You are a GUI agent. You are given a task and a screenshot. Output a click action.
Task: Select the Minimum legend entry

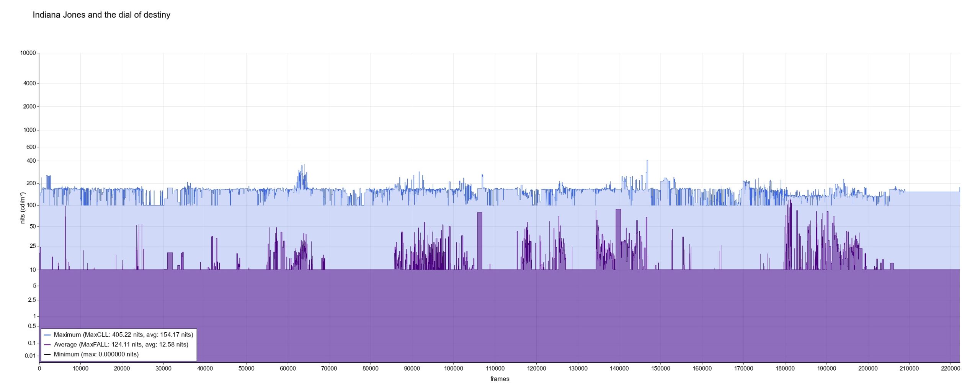[92, 354]
